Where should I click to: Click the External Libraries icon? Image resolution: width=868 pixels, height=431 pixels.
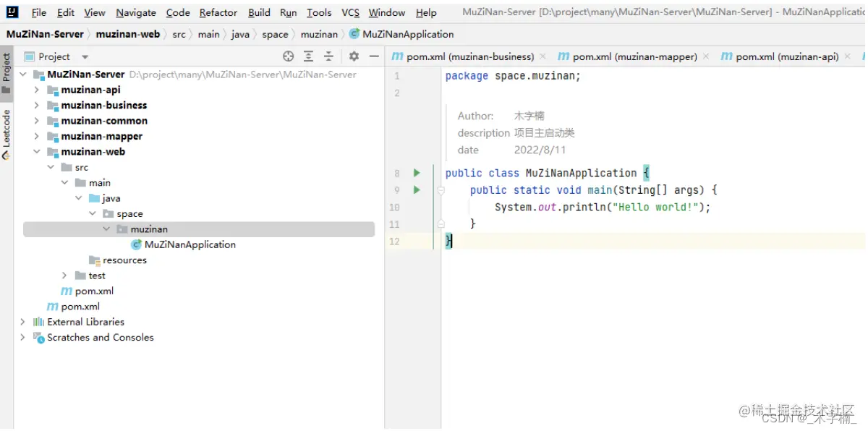pos(39,322)
